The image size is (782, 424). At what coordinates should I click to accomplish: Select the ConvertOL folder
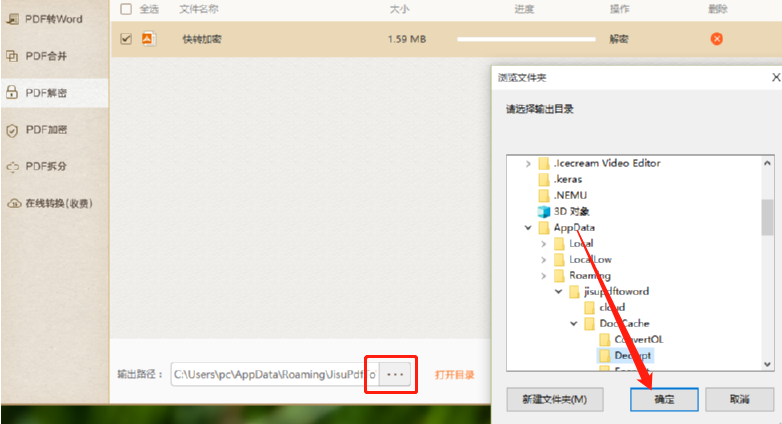(x=639, y=339)
